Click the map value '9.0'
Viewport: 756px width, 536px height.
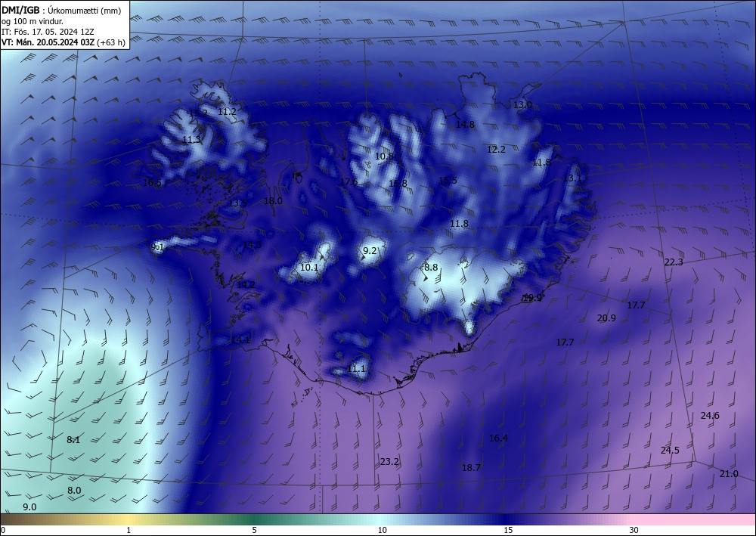pos(30,507)
